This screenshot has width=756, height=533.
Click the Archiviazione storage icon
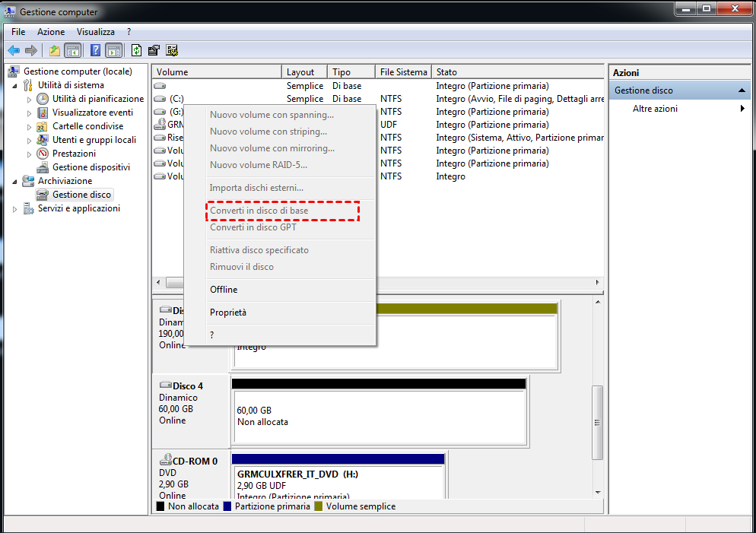(28, 181)
